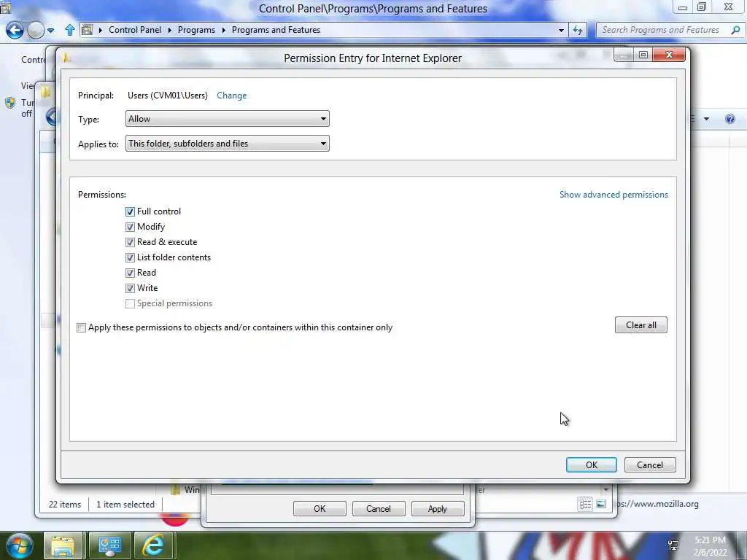The height and width of the screenshot is (560, 747).
Task: Open File Explorer from the taskbar
Action: pyautogui.click(x=63, y=546)
